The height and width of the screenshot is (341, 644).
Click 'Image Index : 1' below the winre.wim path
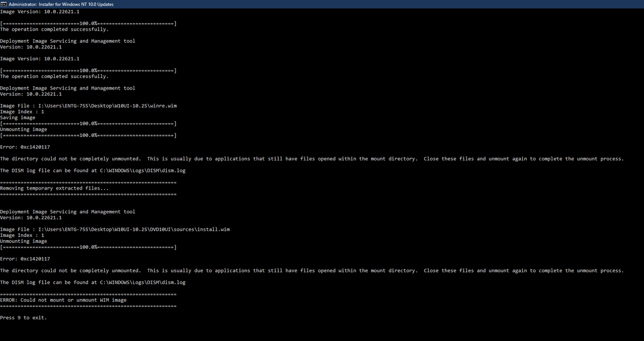tap(22, 112)
